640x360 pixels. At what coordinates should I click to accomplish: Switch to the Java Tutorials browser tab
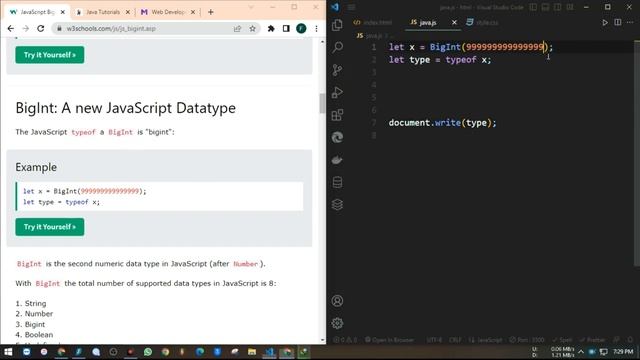coord(103,12)
